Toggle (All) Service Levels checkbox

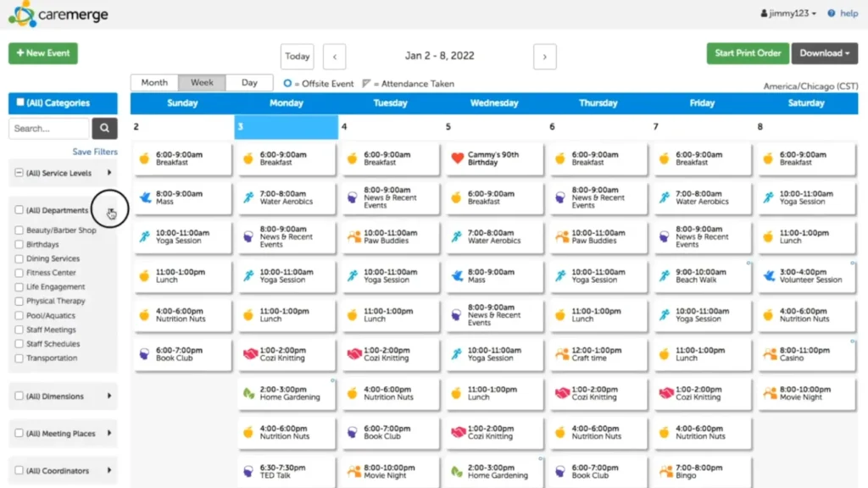tap(19, 173)
